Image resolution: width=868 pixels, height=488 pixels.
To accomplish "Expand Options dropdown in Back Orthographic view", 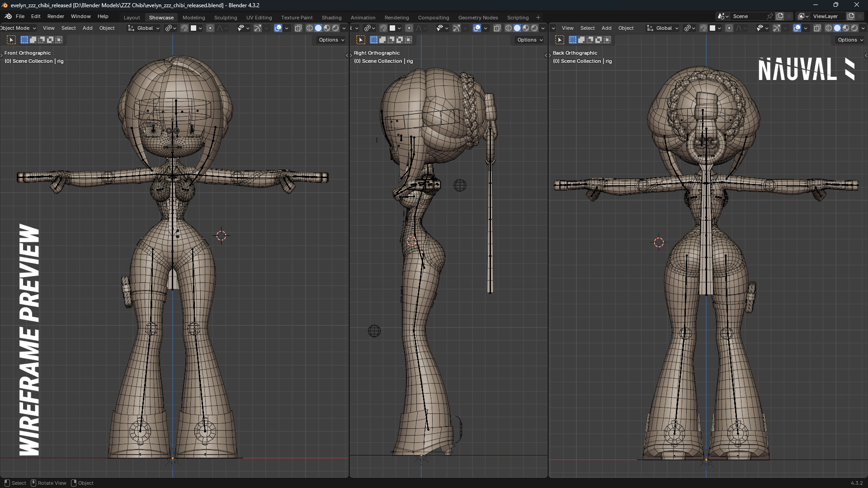I will pyautogui.click(x=850, y=40).
